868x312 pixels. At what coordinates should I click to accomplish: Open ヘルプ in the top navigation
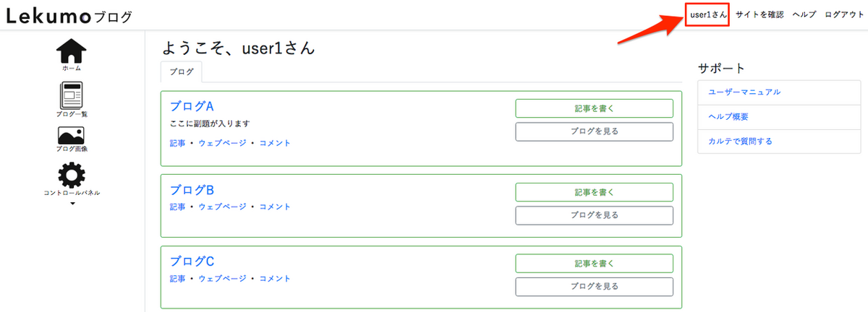click(804, 14)
